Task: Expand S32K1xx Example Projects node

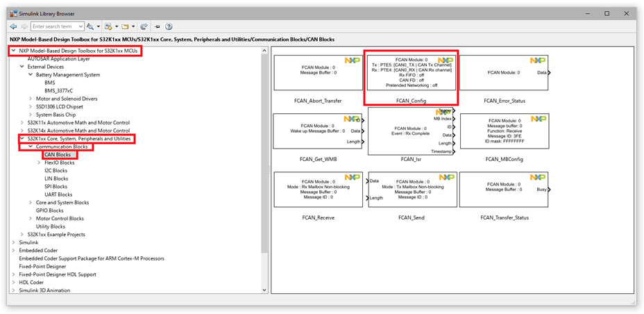Action: tap(22, 235)
